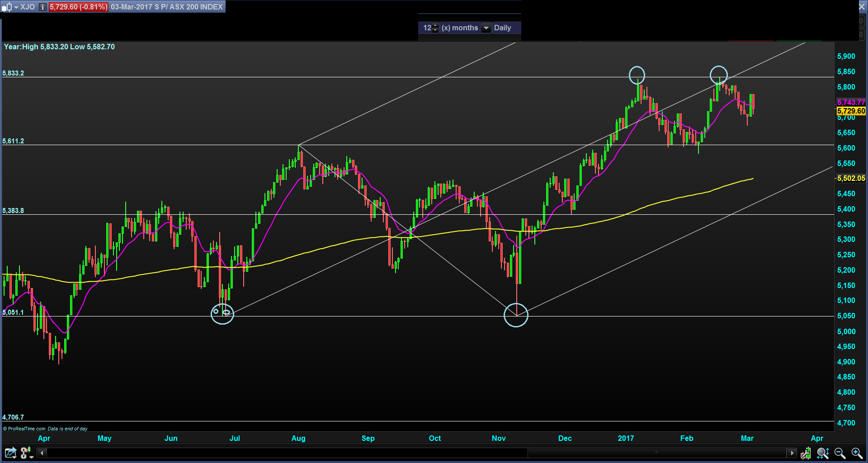The image size is (868, 463).
Task: Open the candlestick chart style dropdown
Action: coord(10,7)
